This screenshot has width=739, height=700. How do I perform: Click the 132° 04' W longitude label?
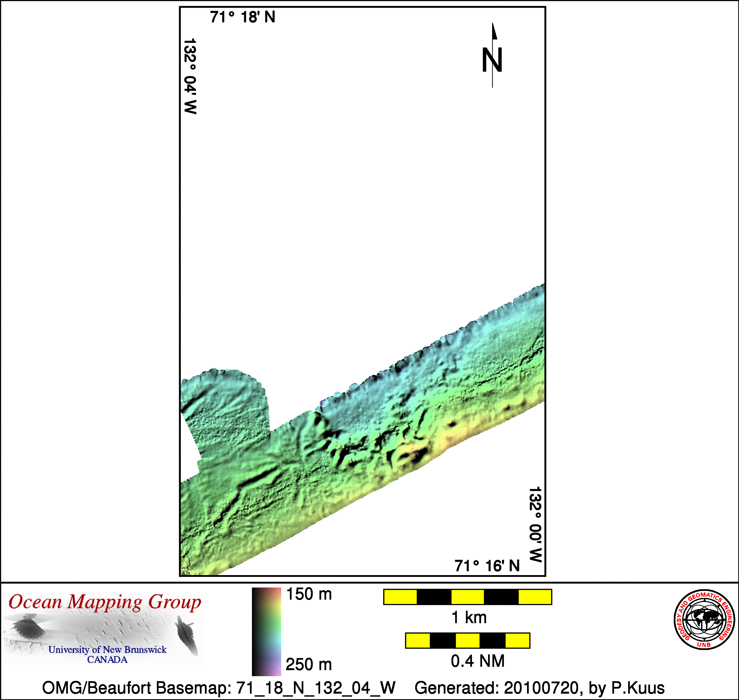(x=190, y=76)
